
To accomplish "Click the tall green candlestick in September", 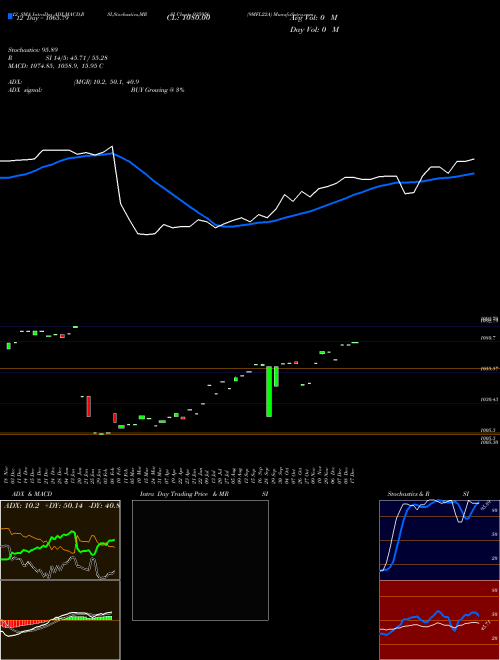I will [269, 391].
